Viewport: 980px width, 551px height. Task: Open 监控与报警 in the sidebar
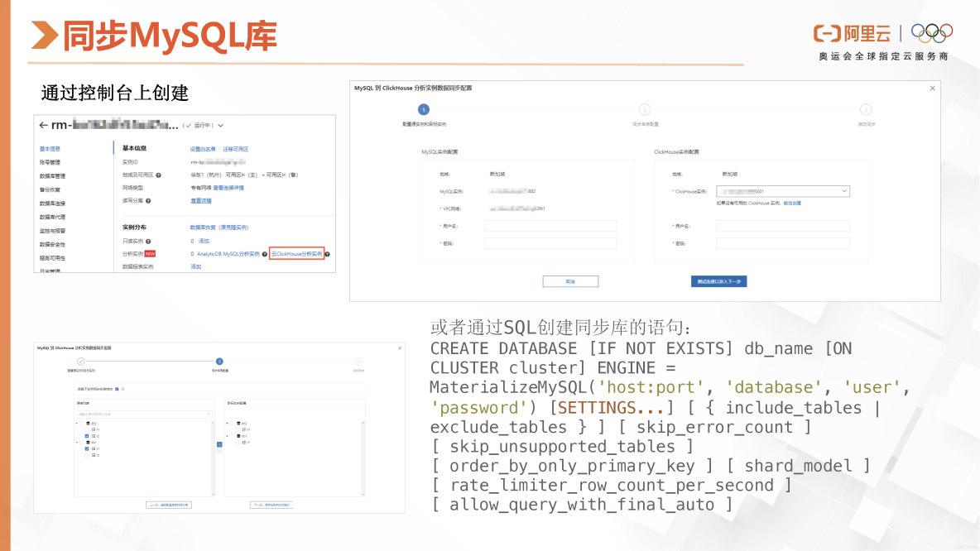point(52,231)
